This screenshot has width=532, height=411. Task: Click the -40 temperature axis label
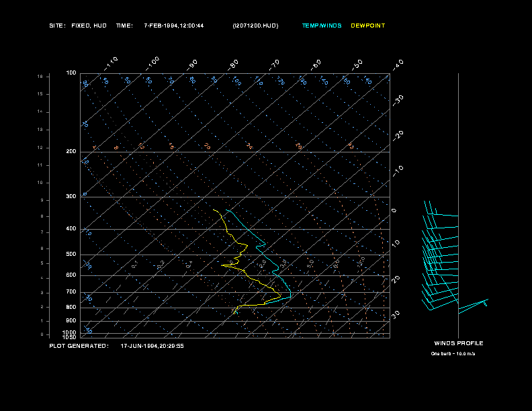pos(398,65)
